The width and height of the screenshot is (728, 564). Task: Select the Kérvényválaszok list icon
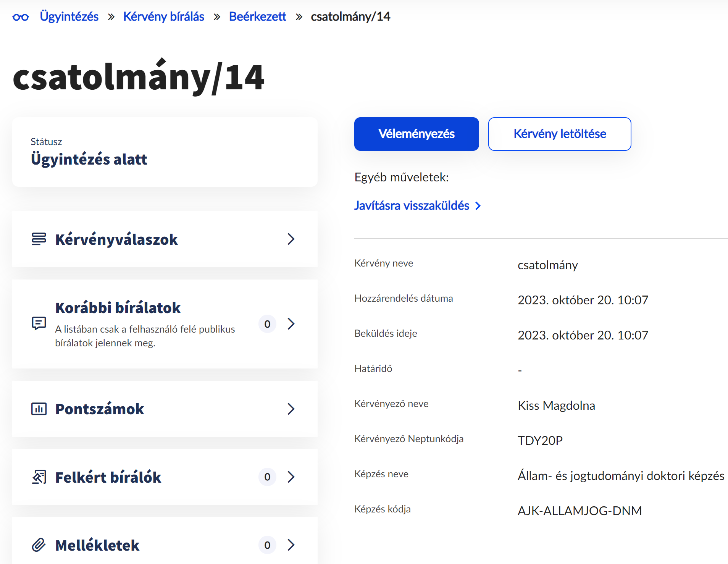(x=39, y=239)
